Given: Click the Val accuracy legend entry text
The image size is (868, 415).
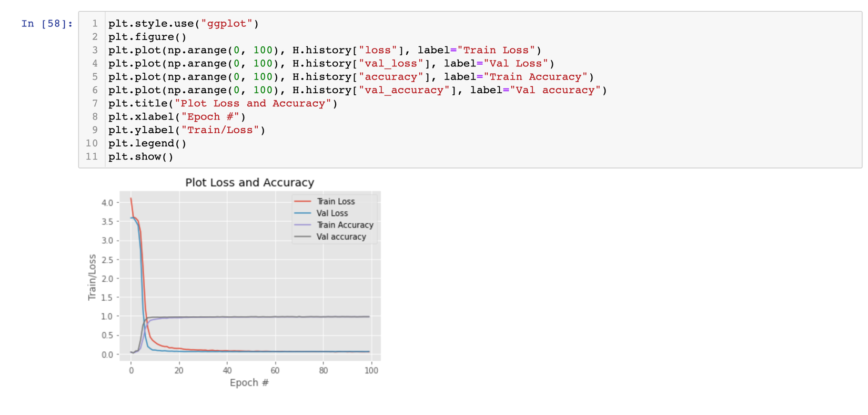Looking at the screenshot, I should [341, 237].
